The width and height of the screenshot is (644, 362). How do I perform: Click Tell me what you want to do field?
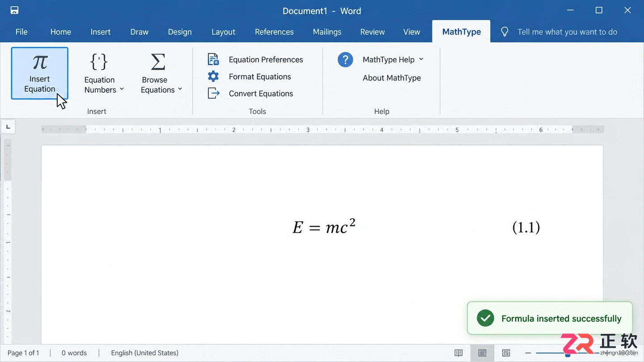click(x=567, y=32)
